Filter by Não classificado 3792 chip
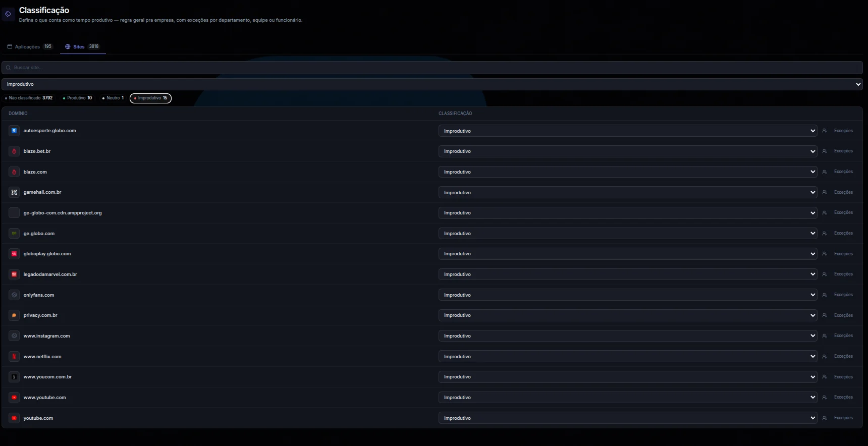Screen dimensions: 868x446 click(29, 98)
